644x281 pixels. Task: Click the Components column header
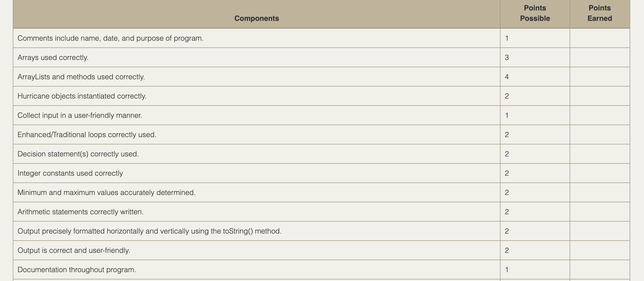(257, 18)
